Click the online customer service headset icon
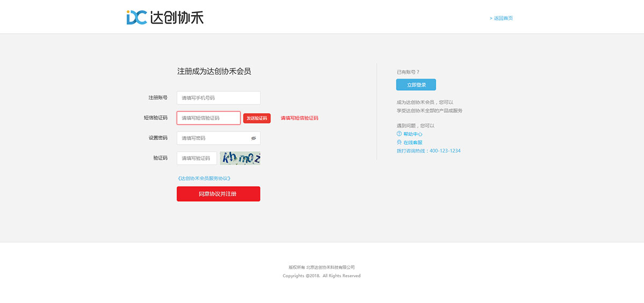644x303 pixels. (x=399, y=142)
